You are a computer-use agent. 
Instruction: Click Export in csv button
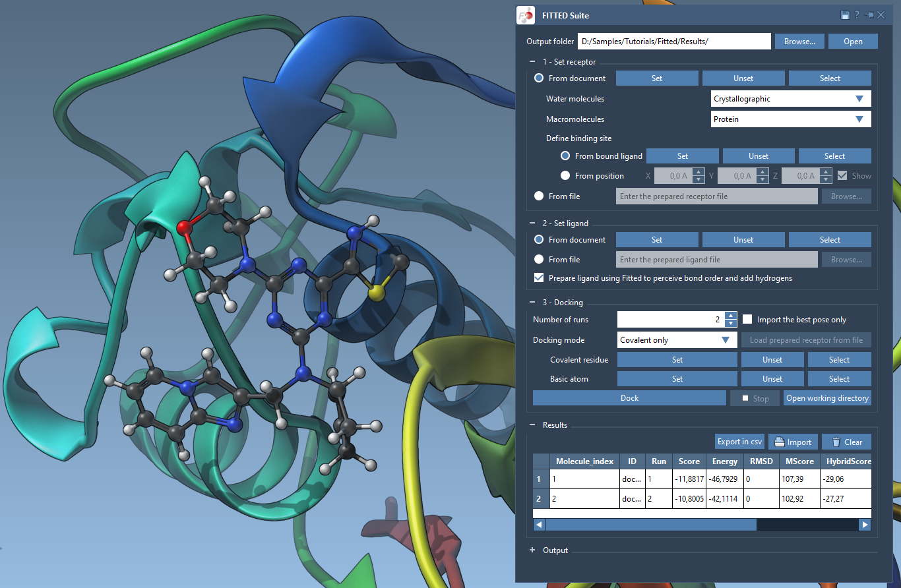(739, 442)
